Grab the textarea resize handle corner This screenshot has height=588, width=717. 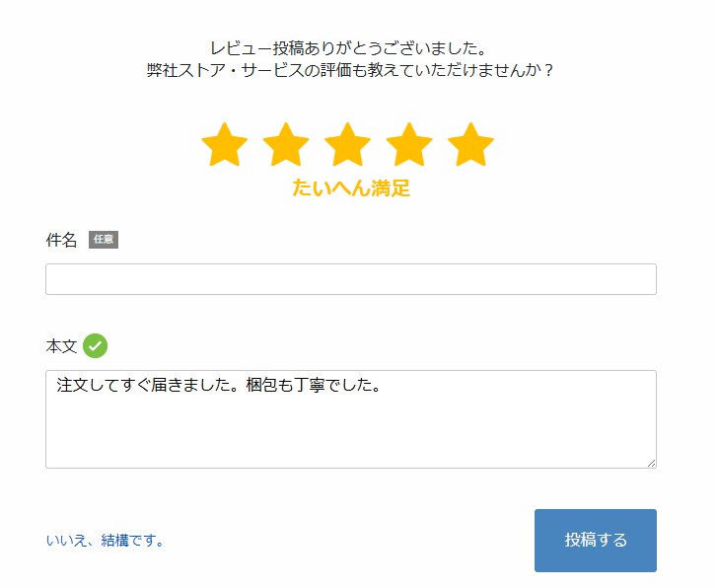pos(651,463)
